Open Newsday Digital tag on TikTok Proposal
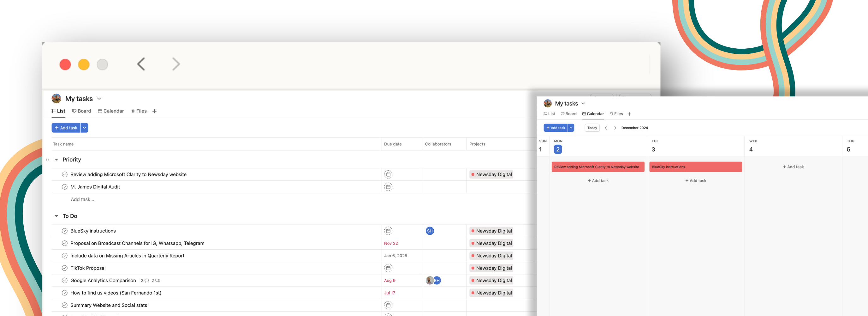 click(491, 268)
